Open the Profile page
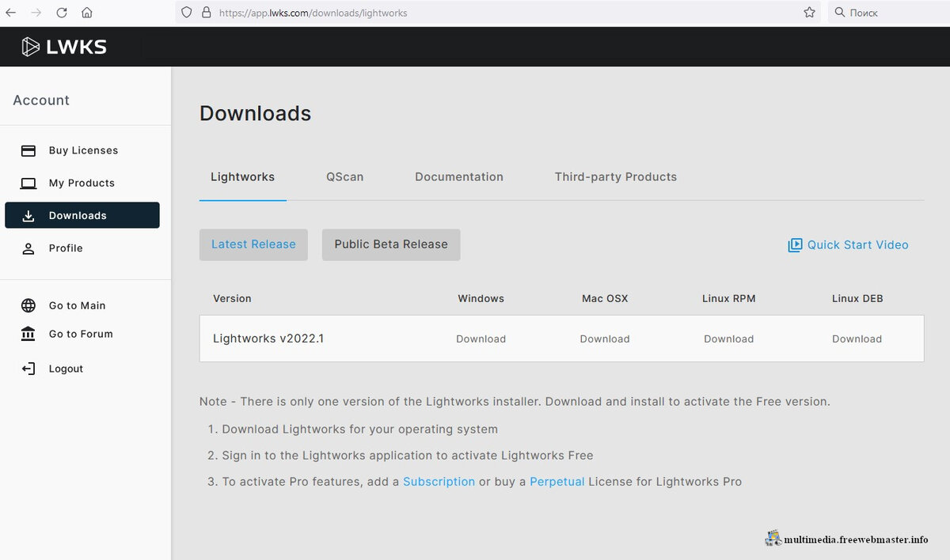Image resolution: width=950 pixels, height=560 pixels. [66, 248]
